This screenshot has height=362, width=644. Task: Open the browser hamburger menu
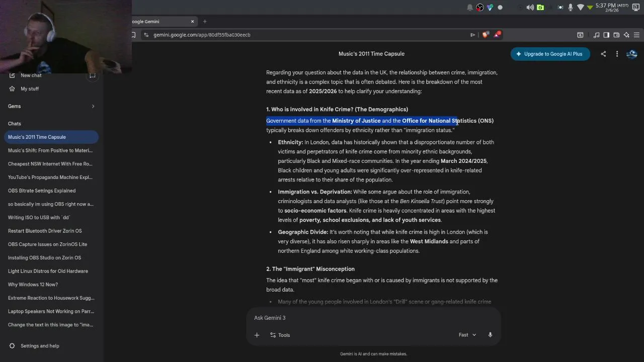(x=636, y=35)
